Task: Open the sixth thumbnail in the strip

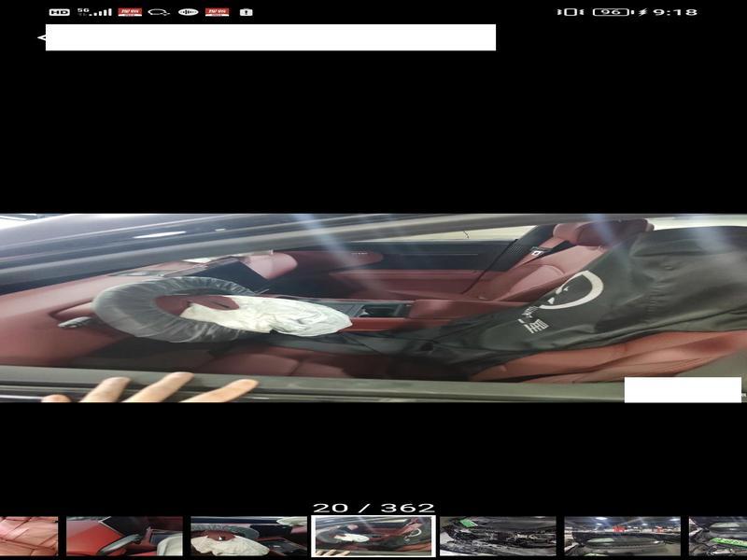Action: click(622, 536)
